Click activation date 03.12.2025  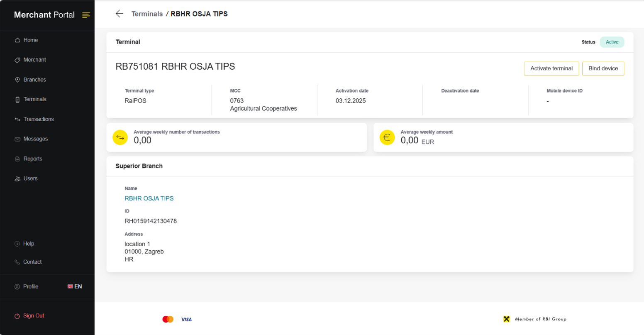click(351, 101)
